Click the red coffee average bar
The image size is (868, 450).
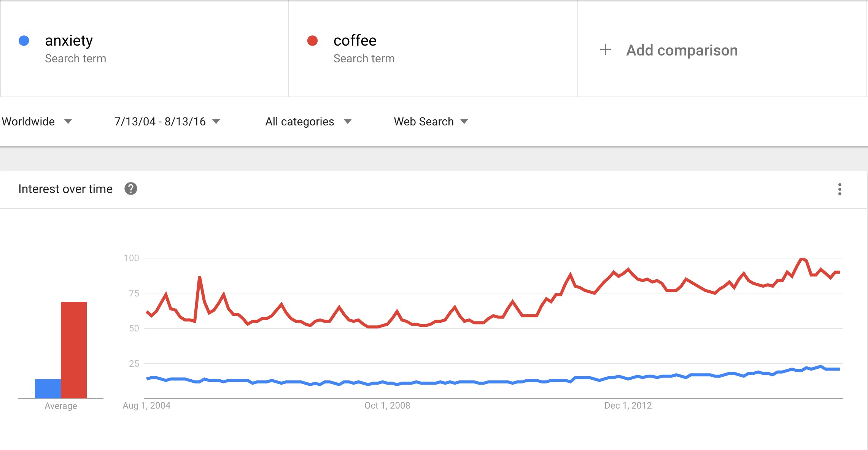74,350
